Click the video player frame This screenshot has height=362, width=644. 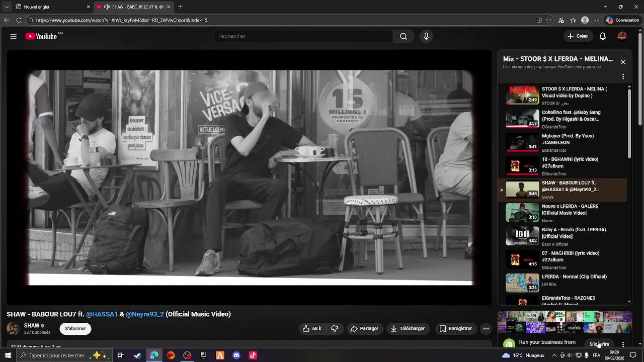coord(249,177)
